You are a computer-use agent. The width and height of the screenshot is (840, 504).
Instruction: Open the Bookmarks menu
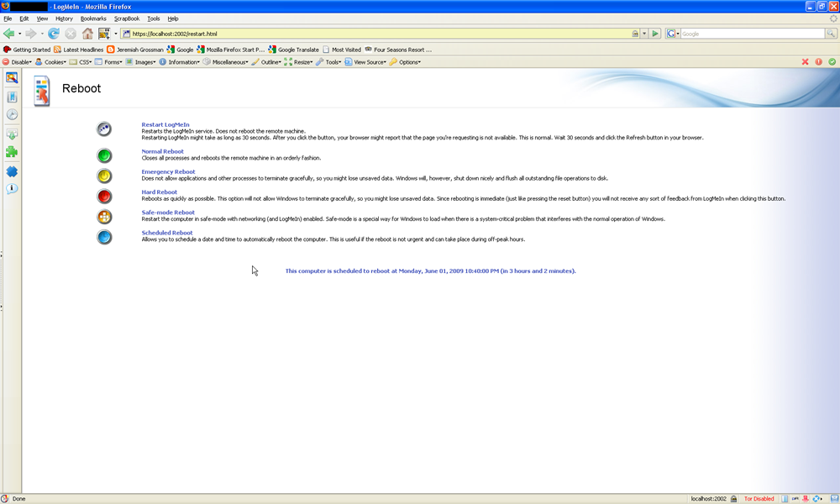click(x=93, y=18)
